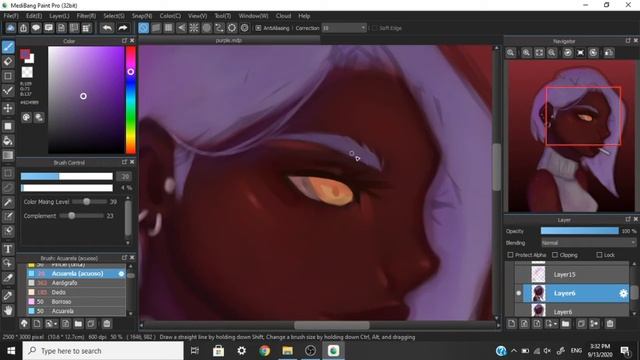
Task: Select the Brush tool in left toolbar
Action: [x=8, y=47]
